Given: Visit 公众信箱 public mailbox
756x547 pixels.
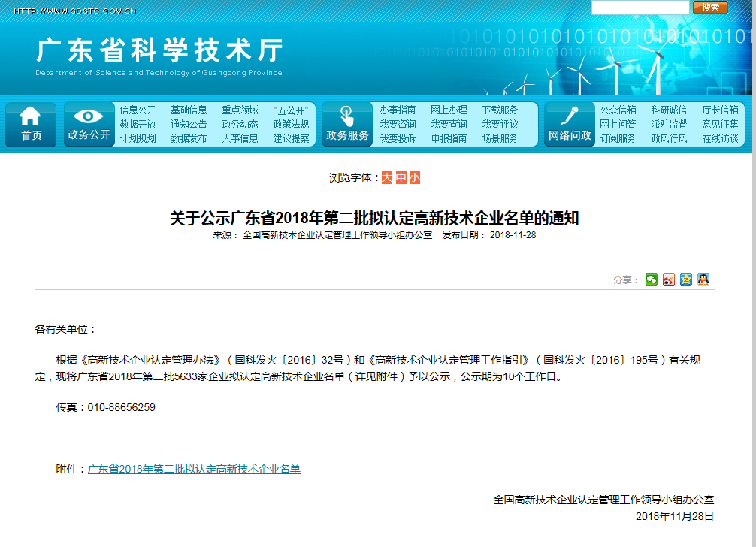Looking at the screenshot, I should [618, 109].
